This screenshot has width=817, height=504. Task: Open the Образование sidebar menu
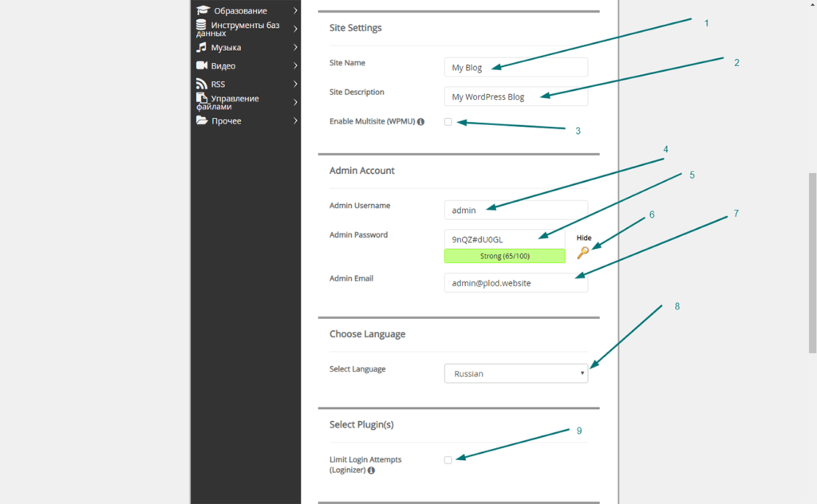(x=246, y=10)
